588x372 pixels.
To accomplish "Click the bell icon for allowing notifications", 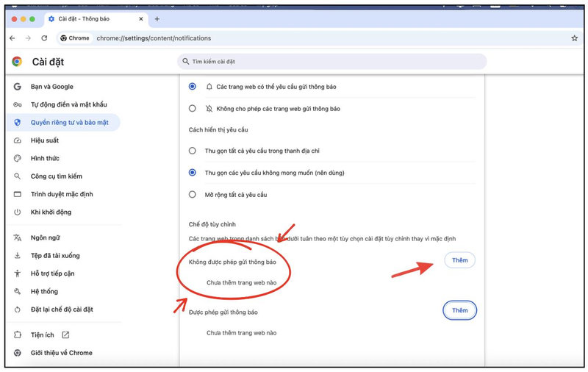I will [209, 87].
